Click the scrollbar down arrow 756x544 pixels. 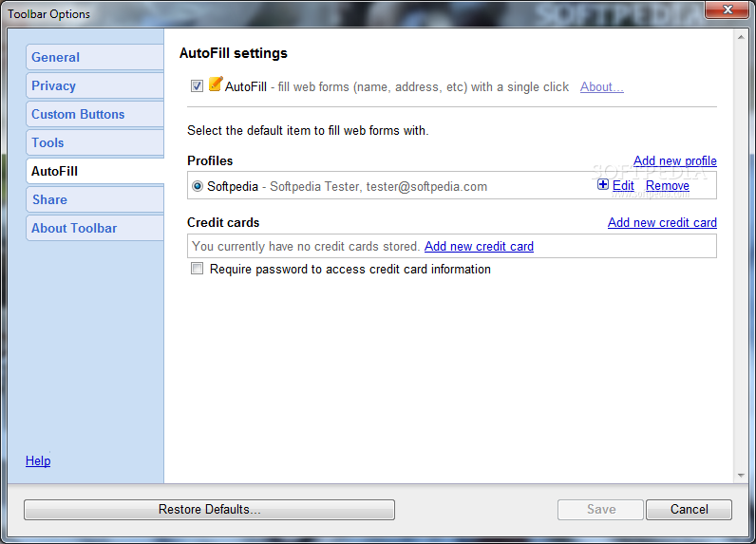coord(741,476)
